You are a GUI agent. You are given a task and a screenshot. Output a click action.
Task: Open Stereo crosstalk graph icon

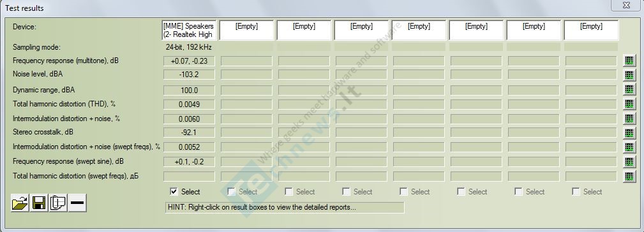(629, 133)
